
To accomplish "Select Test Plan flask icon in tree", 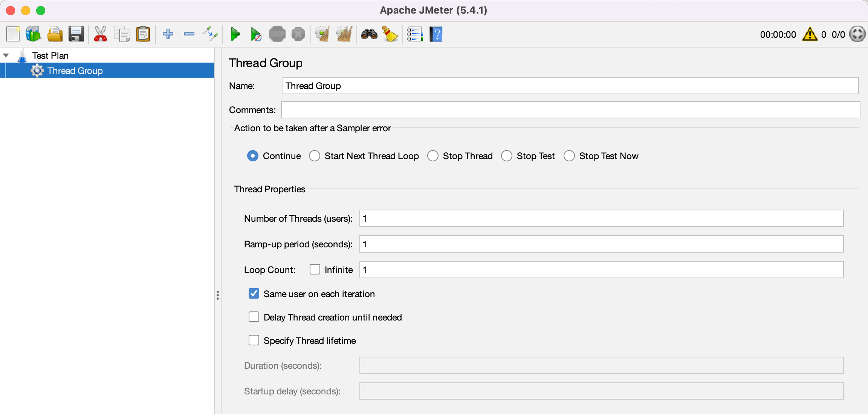I will click(x=22, y=55).
